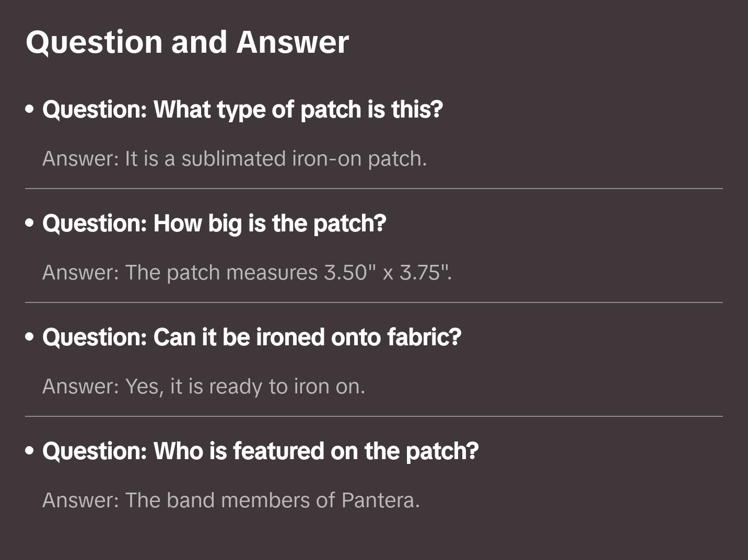The image size is (748, 560).
Task: Click the word "Answer" in the page heading
Action: point(293,42)
